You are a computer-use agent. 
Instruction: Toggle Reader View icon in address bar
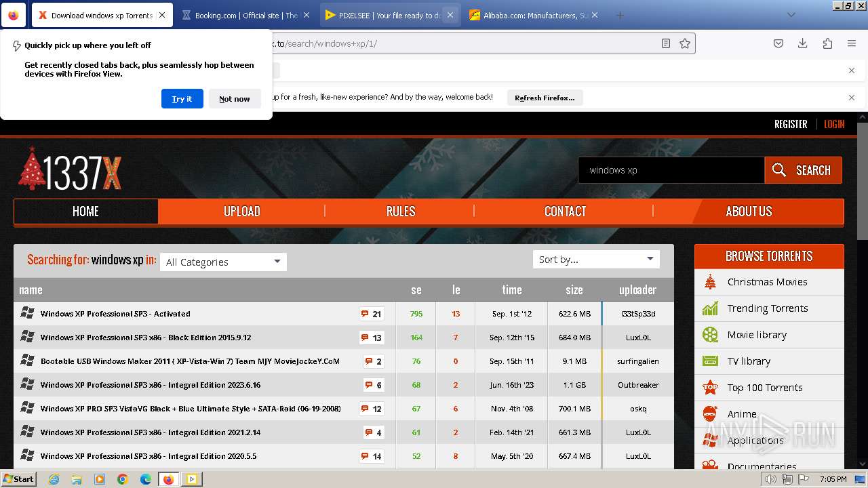pos(666,43)
